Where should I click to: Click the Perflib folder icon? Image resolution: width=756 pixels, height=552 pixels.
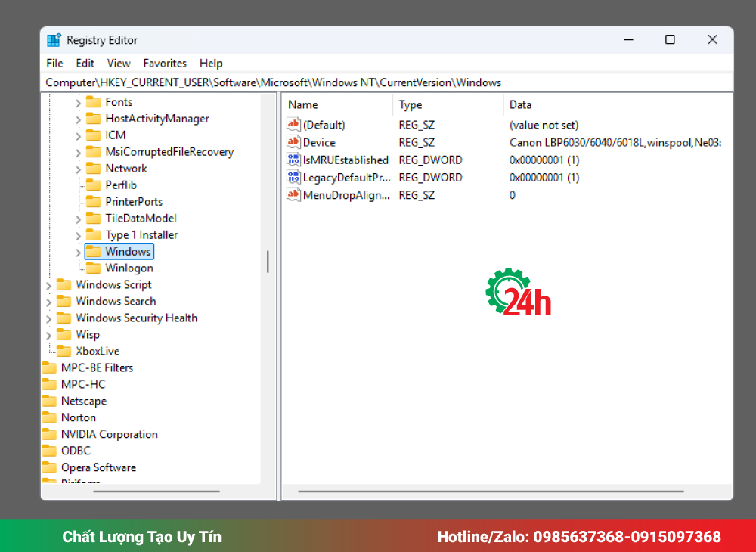tap(93, 185)
